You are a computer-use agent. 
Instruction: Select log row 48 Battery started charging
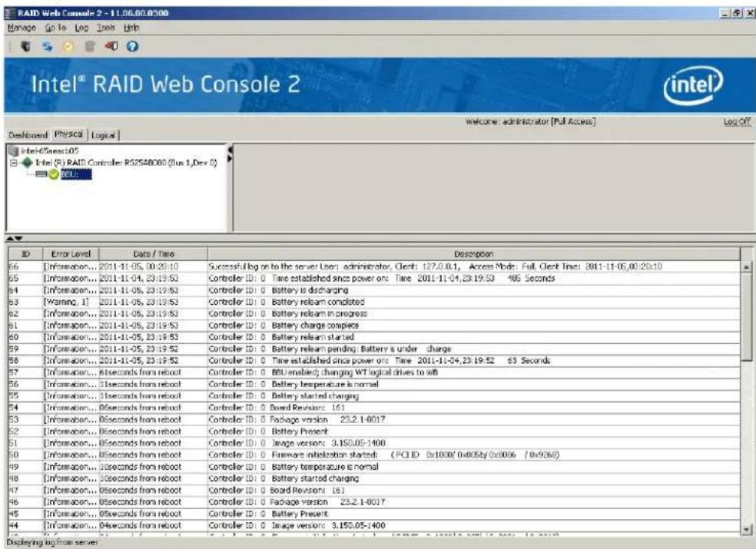click(x=374, y=478)
